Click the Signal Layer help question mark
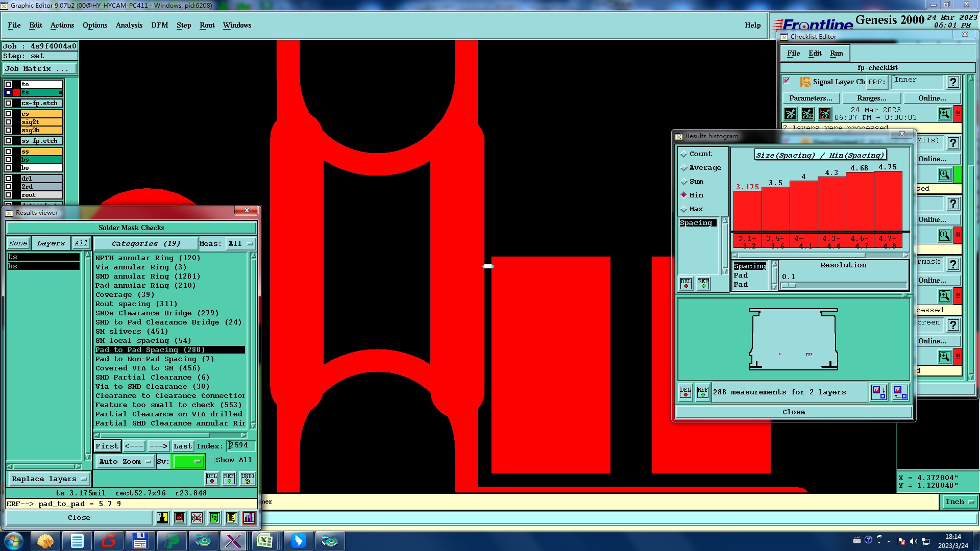The width and height of the screenshot is (980, 551). [x=952, y=82]
